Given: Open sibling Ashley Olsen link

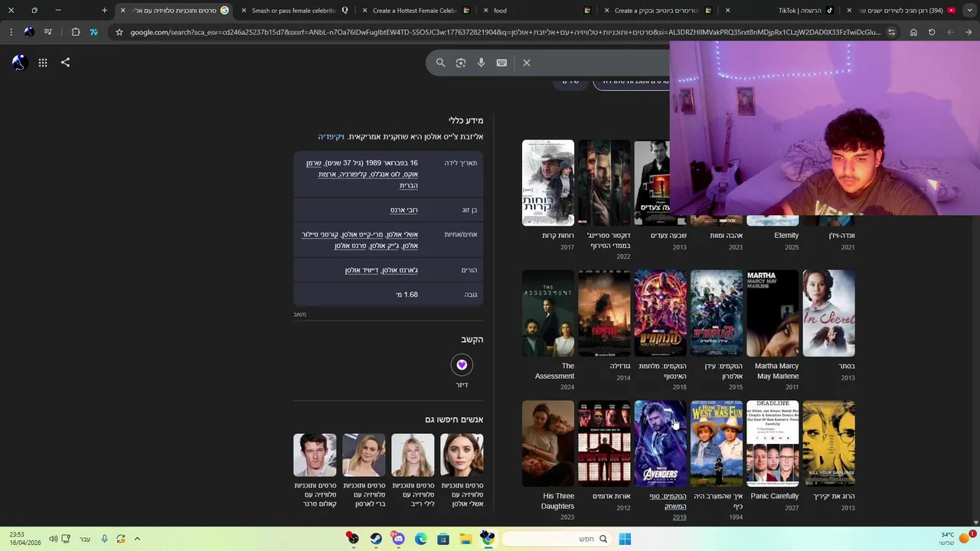Looking at the screenshot, I should point(402,234).
